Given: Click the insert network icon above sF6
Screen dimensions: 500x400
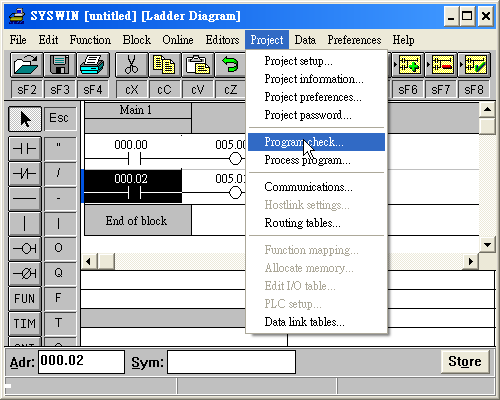Looking at the screenshot, I should (x=408, y=65).
